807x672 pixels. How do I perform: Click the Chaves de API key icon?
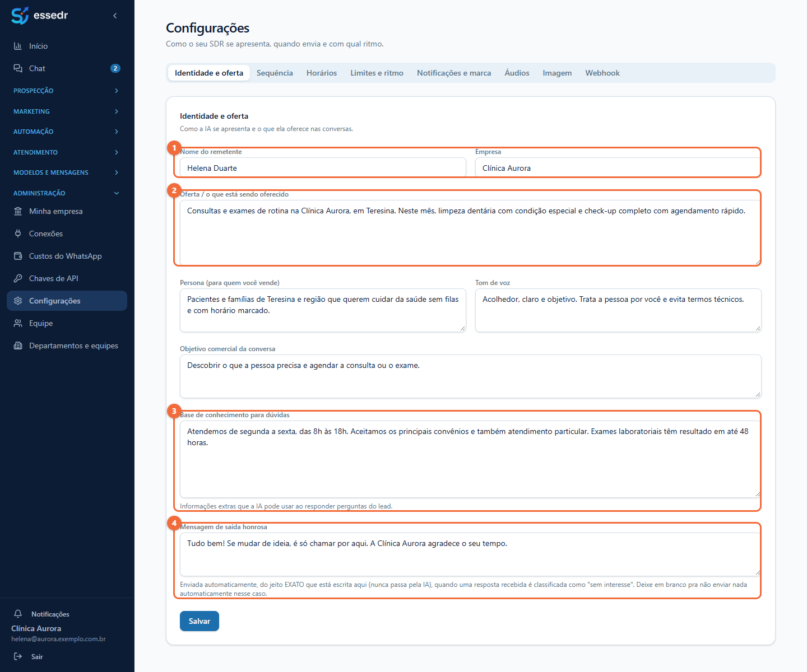click(x=18, y=278)
